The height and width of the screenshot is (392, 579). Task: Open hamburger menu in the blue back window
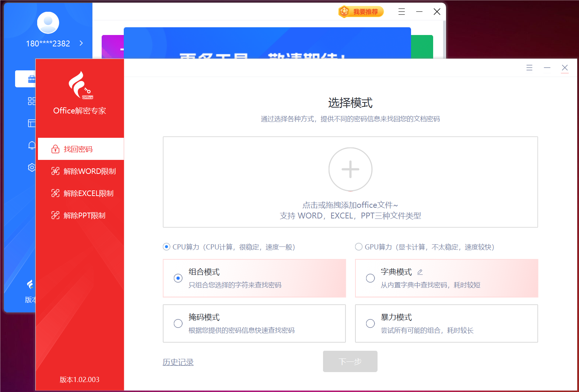point(401,12)
